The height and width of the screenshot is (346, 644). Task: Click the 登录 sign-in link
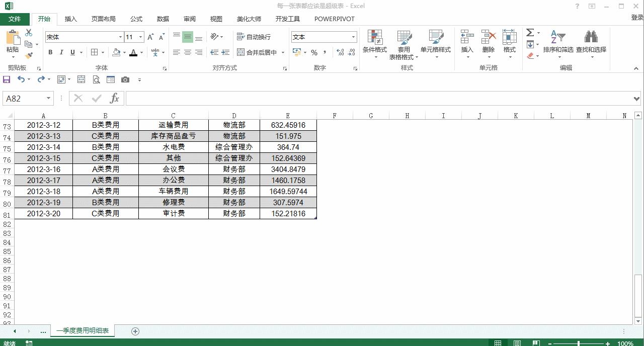pos(637,18)
